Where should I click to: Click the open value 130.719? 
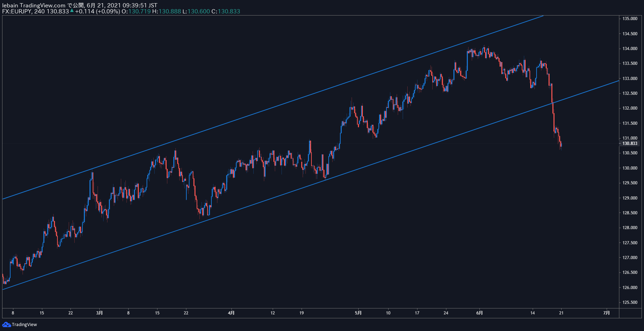(140, 11)
